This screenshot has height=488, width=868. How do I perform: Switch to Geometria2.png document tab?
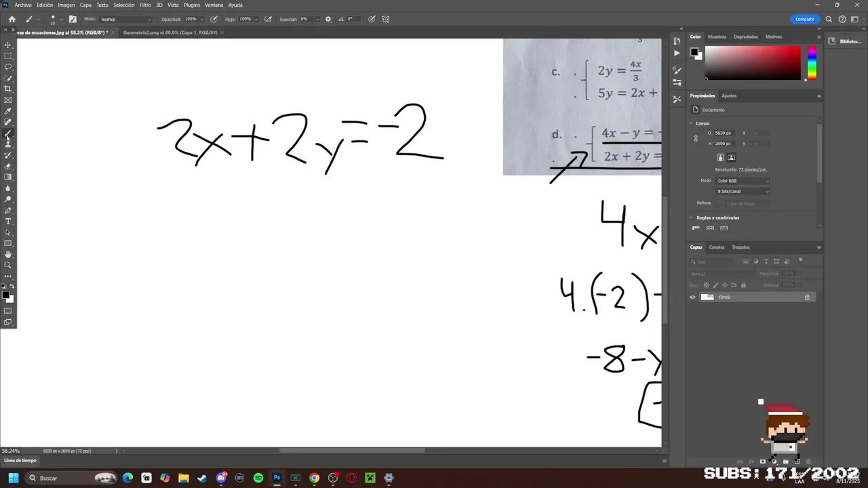coord(170,33)
